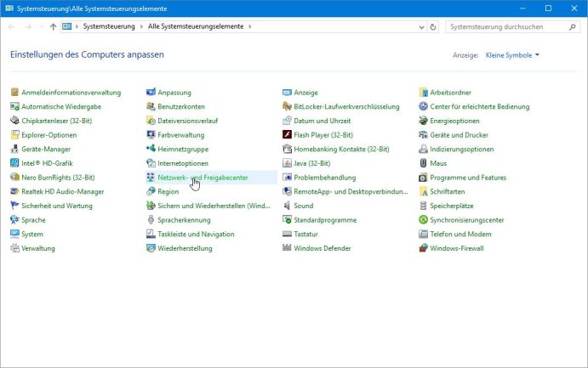Click the Realtek HD Audio-Manager icon
The image size is (588, 368).
pos(14,191)
